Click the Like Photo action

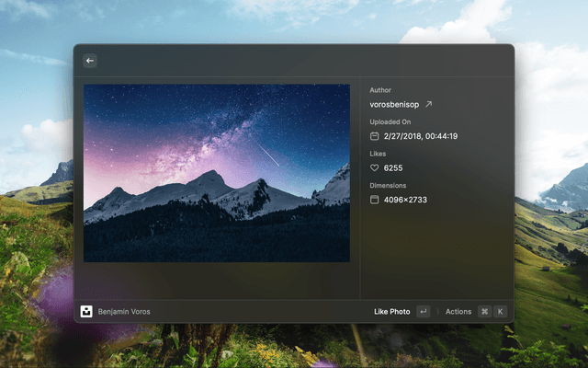[x=391, y=312]
